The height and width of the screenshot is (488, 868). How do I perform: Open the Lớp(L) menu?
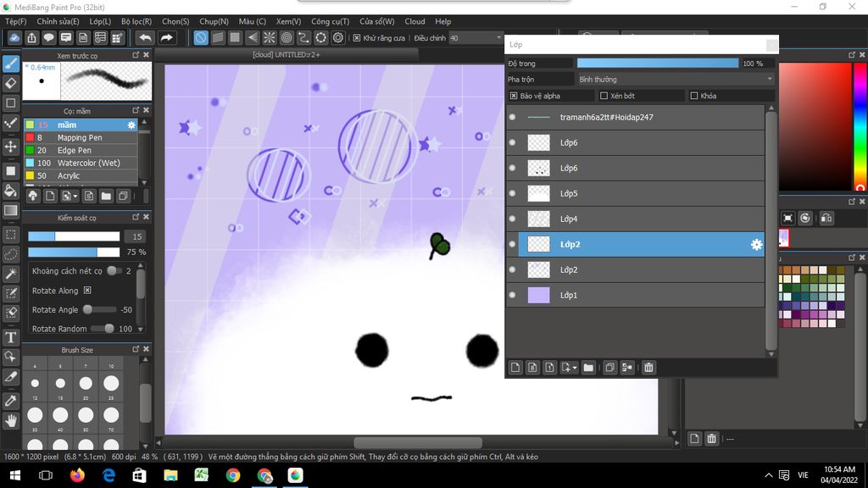(100, 21)
